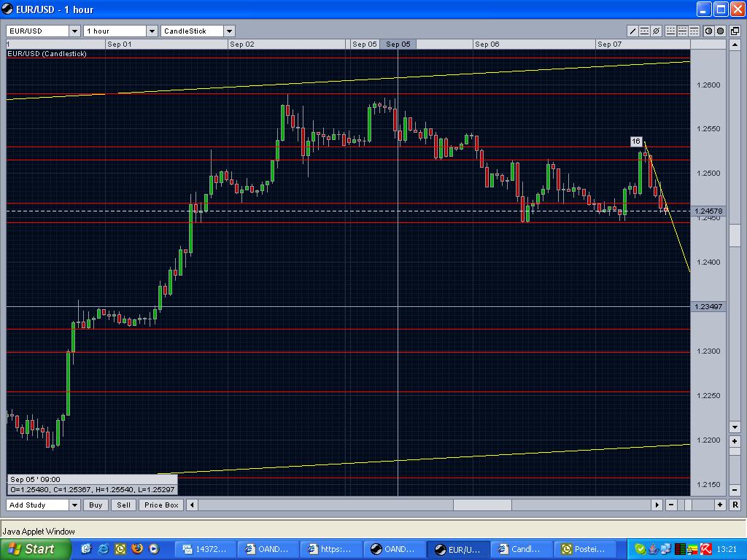Click the vertical price scrollbar thumb
Image resolution: width=747 pixels, height=560 pixels.
pyautogui.click(x=735, y=235)
